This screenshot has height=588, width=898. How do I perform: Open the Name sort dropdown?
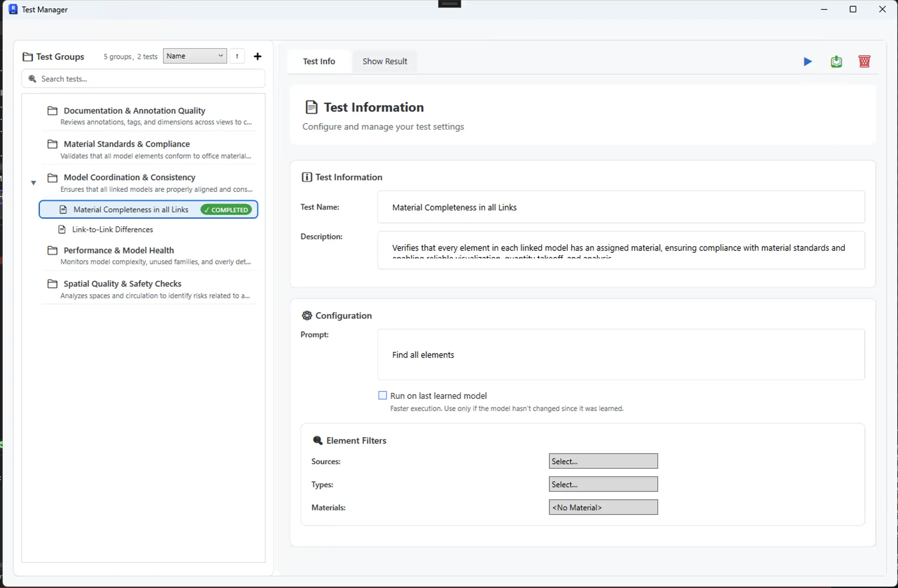pos(195,56)
